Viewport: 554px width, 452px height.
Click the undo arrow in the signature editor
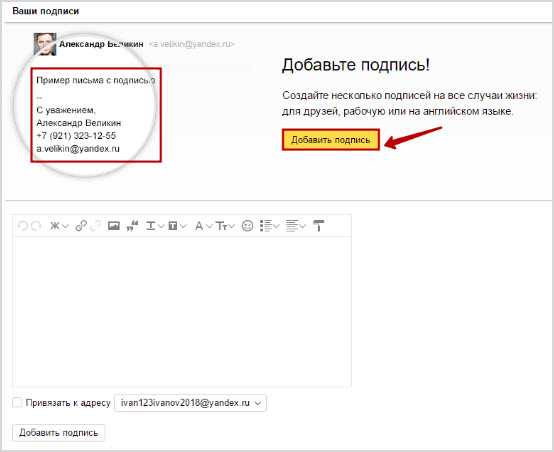pos(23,225)
